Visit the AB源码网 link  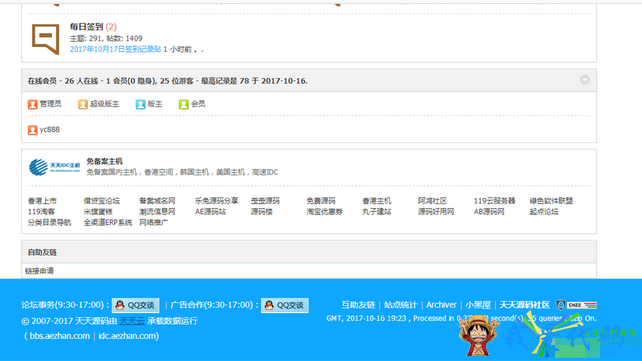coord(489,212)
